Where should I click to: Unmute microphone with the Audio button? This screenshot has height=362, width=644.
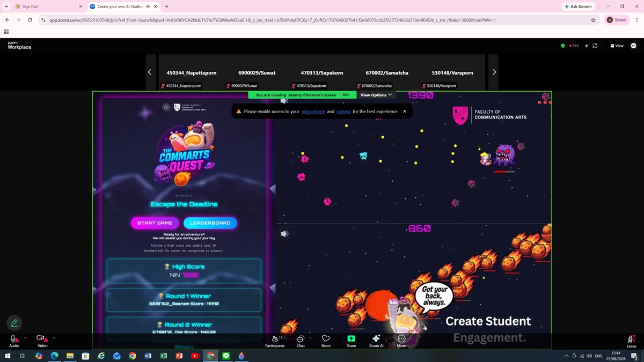coord(14,341)
